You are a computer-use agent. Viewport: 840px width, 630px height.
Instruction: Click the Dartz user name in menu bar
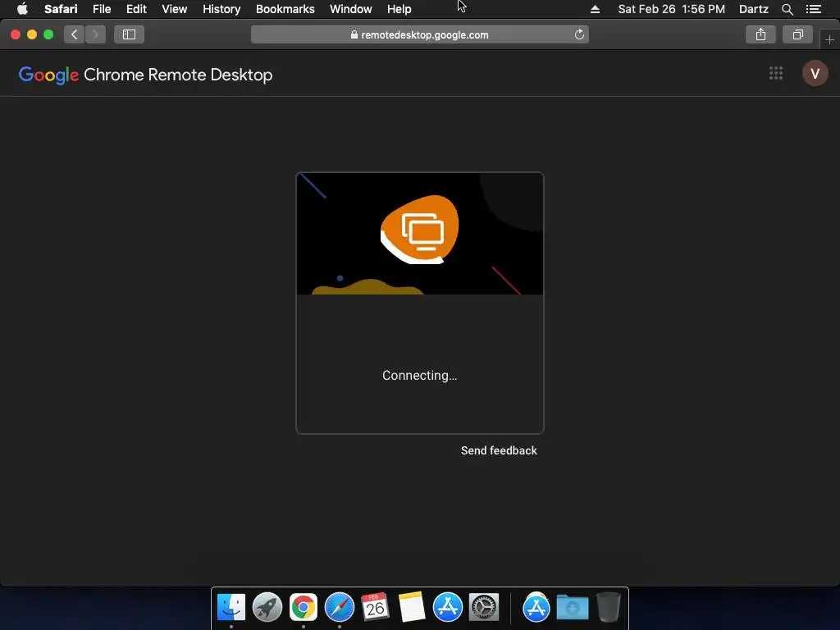pos(753,9)
